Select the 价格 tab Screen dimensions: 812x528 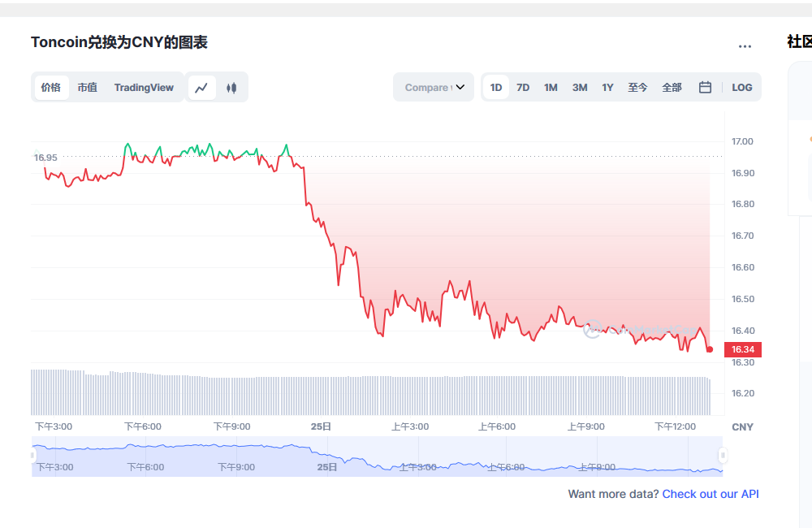[x=51, y=88]
